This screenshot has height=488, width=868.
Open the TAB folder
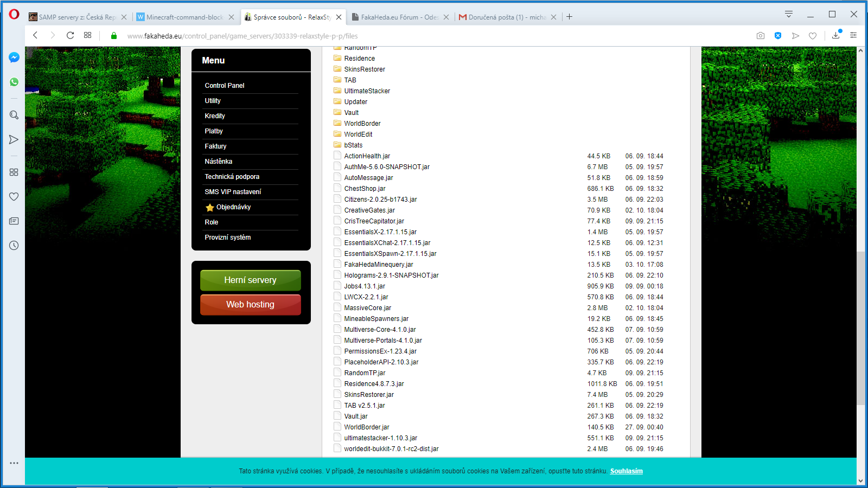point(350,80)
